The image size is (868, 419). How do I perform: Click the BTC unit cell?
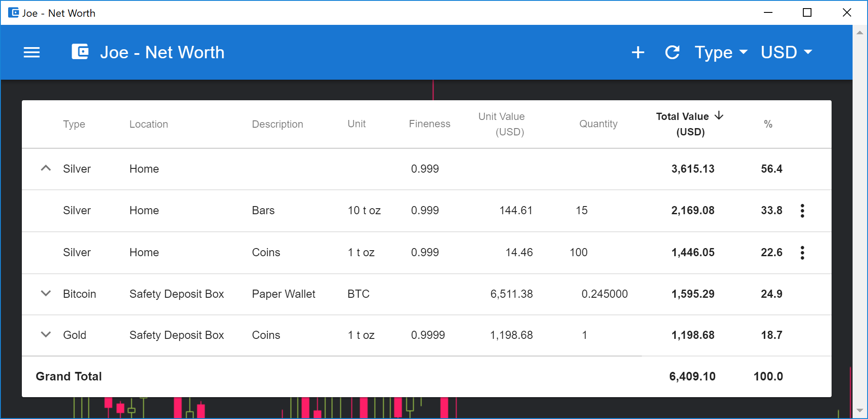pyautogui.click(x=359, y=294)
